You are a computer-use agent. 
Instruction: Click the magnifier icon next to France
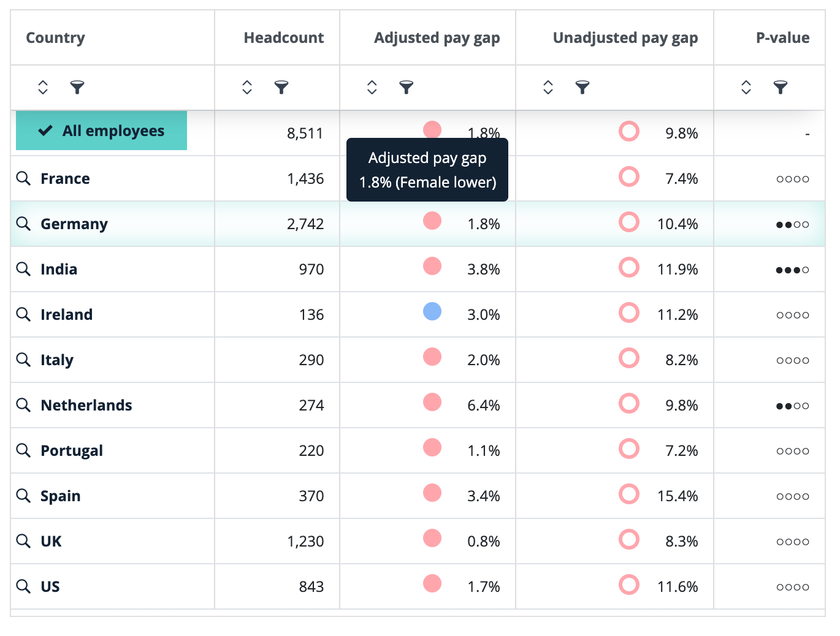[23, 178]
